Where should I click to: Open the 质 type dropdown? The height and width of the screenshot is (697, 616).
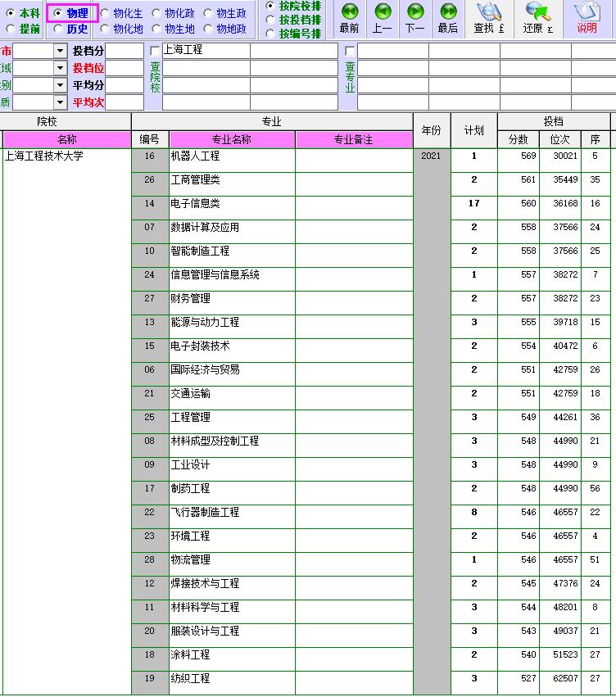tap(60, 102)
